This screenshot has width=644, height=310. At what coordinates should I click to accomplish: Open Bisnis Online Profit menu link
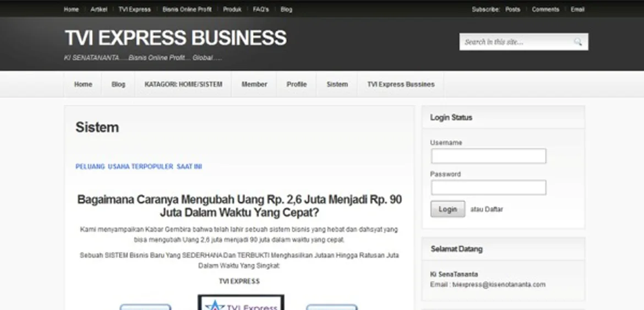coord(187,9)
